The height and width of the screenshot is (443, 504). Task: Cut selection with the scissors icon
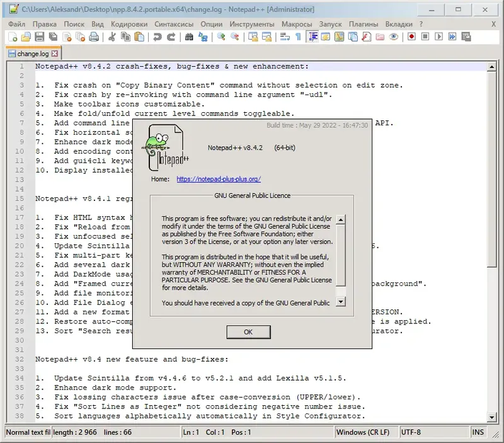(112, 37)
